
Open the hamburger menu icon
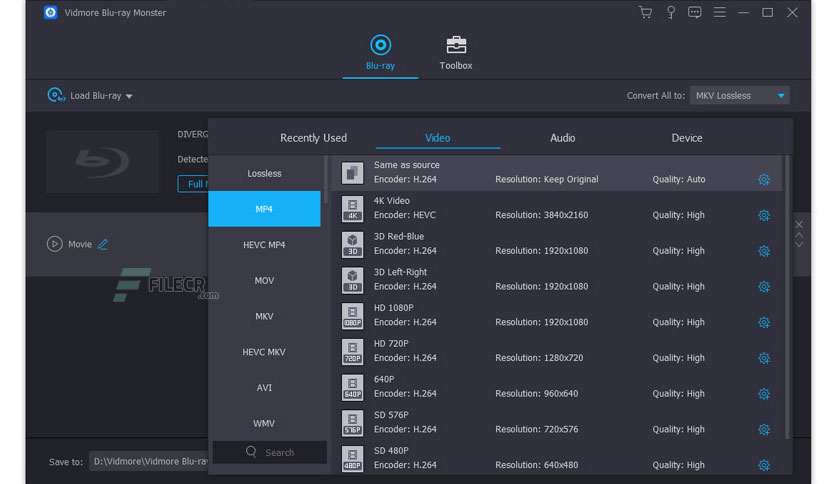(x=719, y=12)
